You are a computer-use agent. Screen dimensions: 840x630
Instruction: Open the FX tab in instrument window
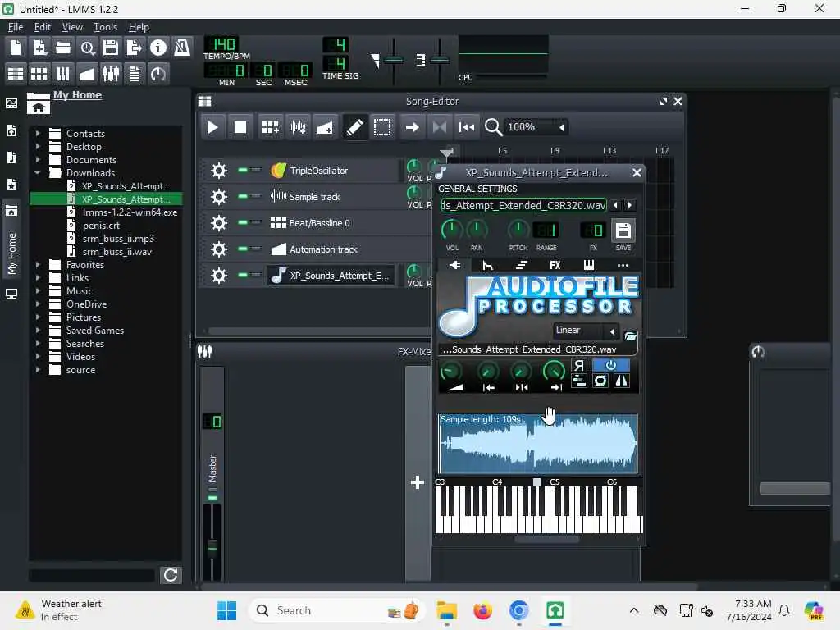coord(555,265)
